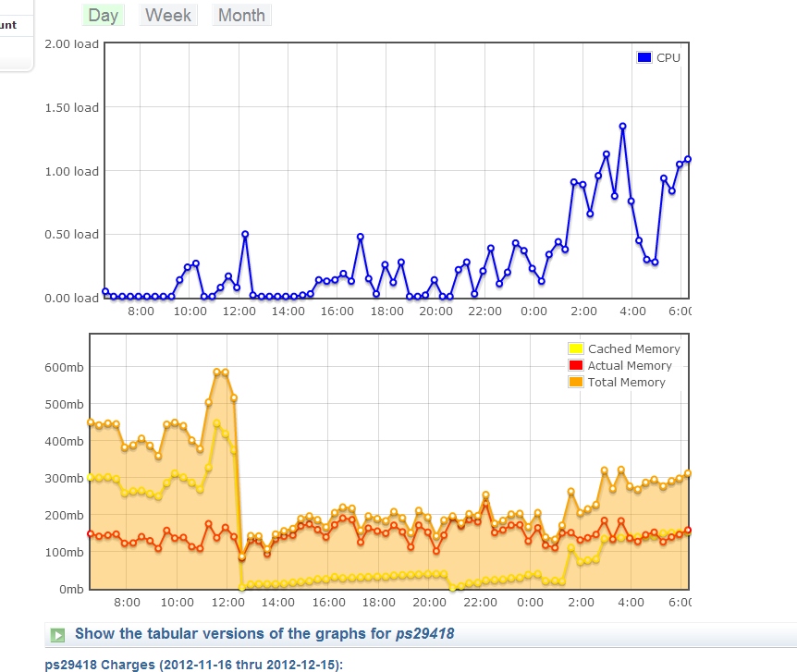
Task: Click the CPU legend label text
Action: click(668, 58)
